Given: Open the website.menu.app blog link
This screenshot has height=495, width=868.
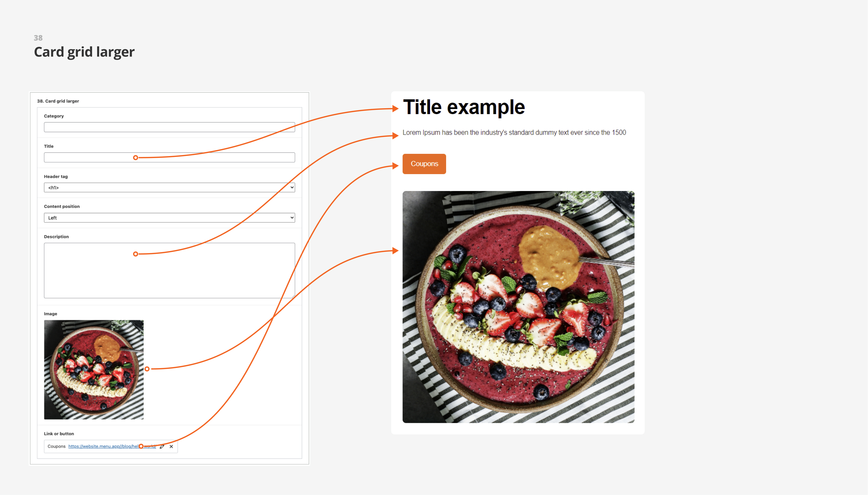Looking at the screenshot, I should tap(112, 446).
